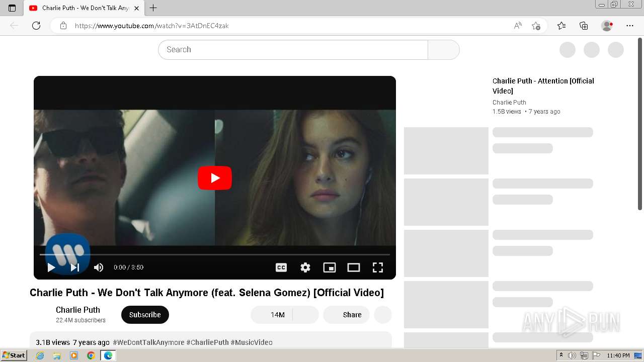Launch Chrome from taskbar
Image resolution: width=644 pixels, height=362 pixels.
(x=91, y=355)
